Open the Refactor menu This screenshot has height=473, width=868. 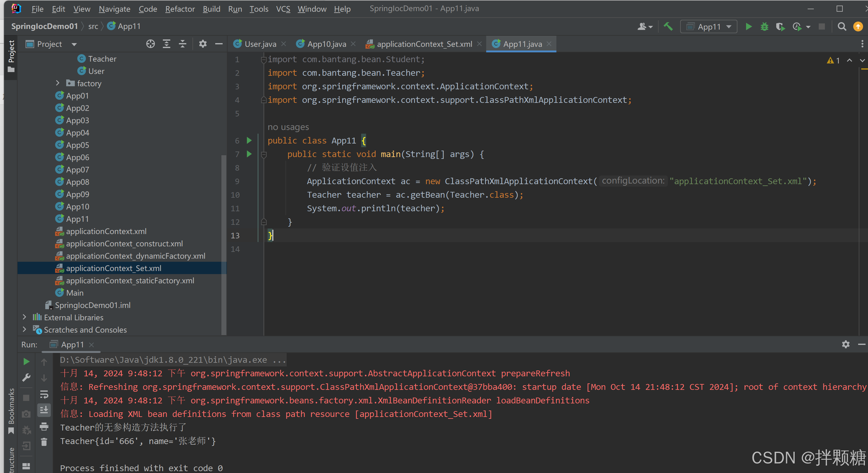180,9
